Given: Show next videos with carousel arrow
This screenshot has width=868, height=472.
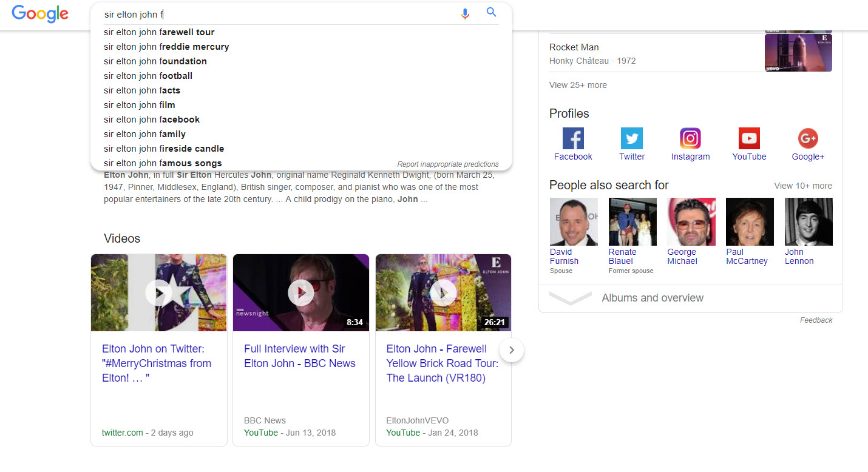Looking at the screenshot, I should click(512, 350).
